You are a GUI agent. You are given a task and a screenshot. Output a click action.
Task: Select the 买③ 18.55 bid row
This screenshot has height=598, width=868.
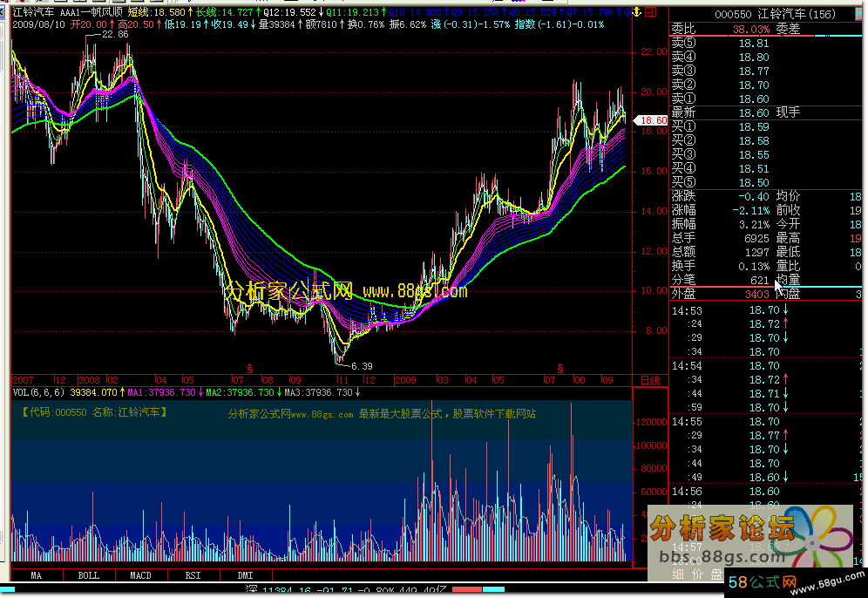coord(766,154)
